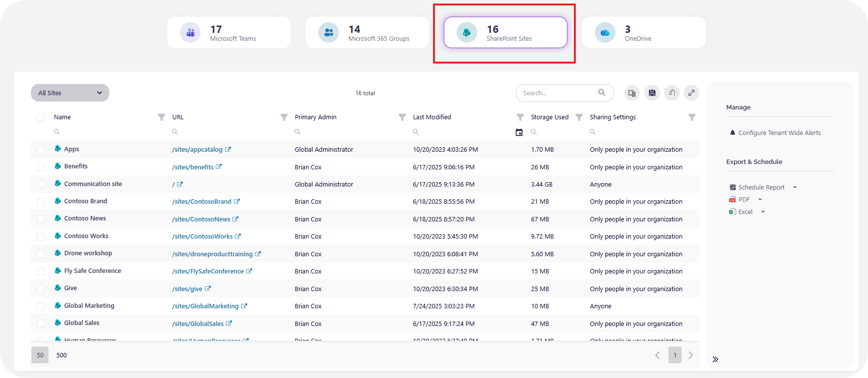
Task: Click the Global Marketing site icon
Action: 58,305
